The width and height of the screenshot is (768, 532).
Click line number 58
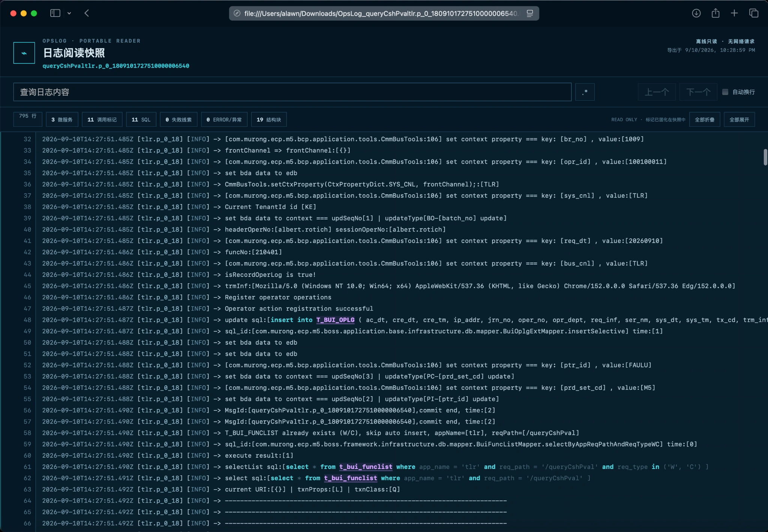click(x=27, y=433)
